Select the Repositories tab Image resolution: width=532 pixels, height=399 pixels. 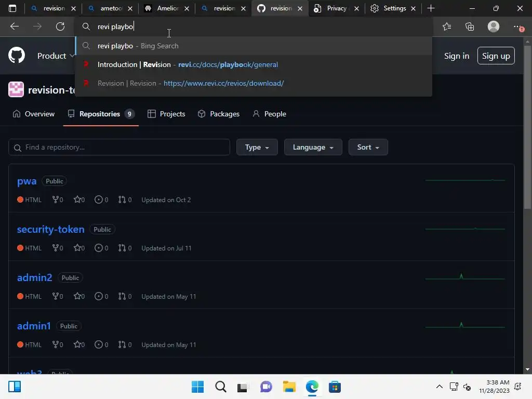[x=101, y=114]
